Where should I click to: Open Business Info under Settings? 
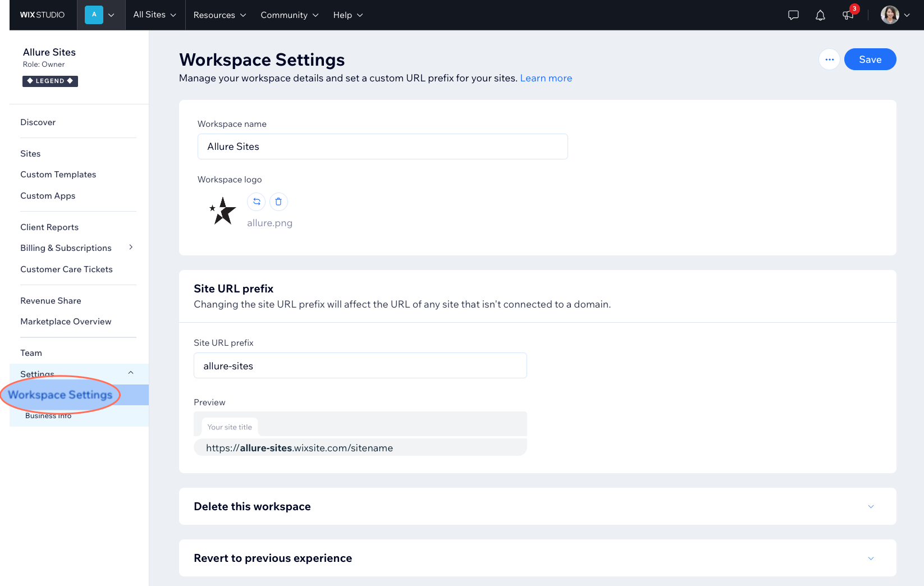click(48, 416)
